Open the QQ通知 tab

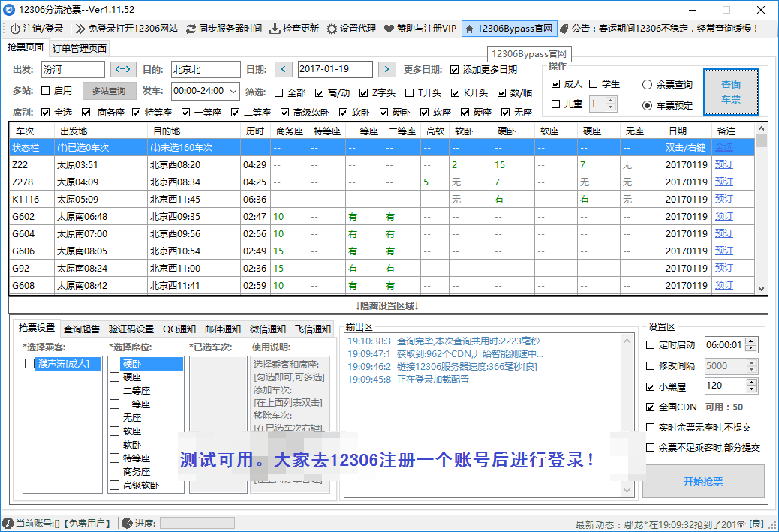tap(179, 329)
